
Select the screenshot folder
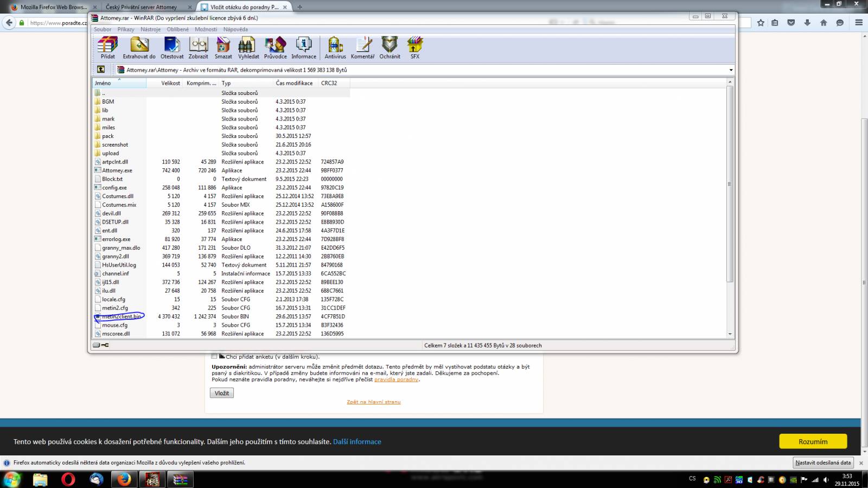(x=115, y=145)
